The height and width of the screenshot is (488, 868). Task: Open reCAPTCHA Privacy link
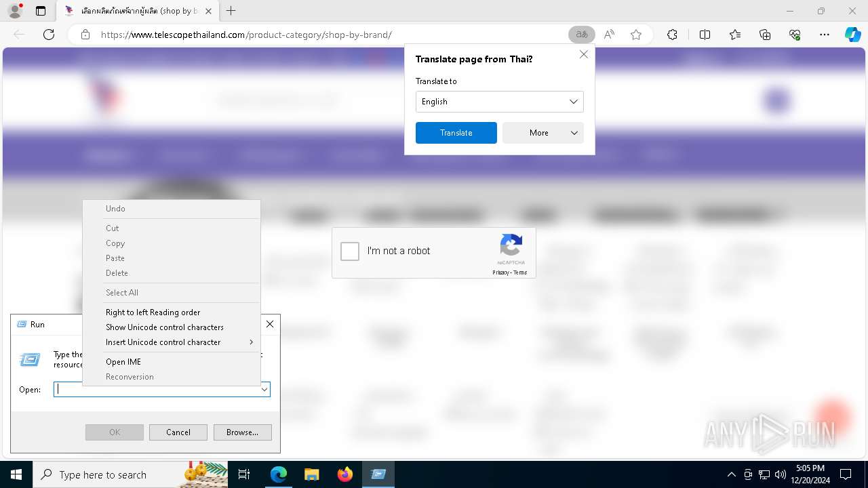(500, 272)
